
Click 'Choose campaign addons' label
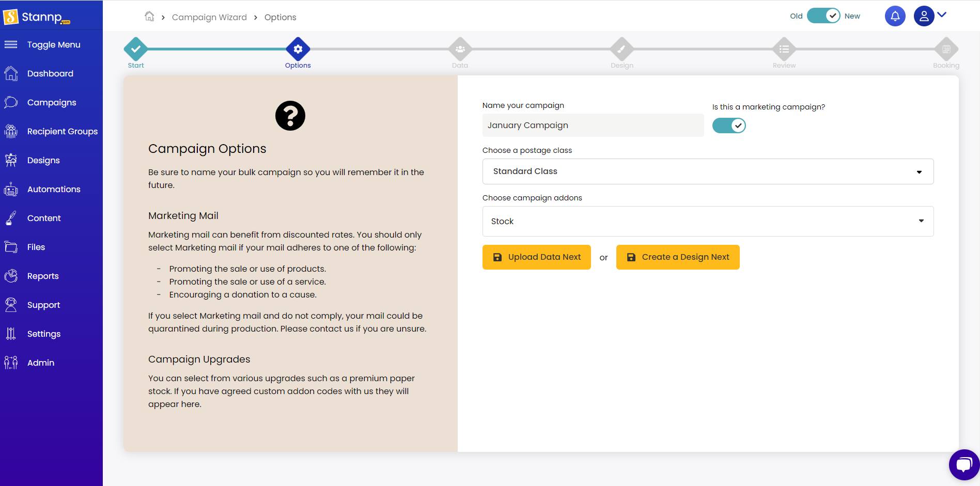532,198
